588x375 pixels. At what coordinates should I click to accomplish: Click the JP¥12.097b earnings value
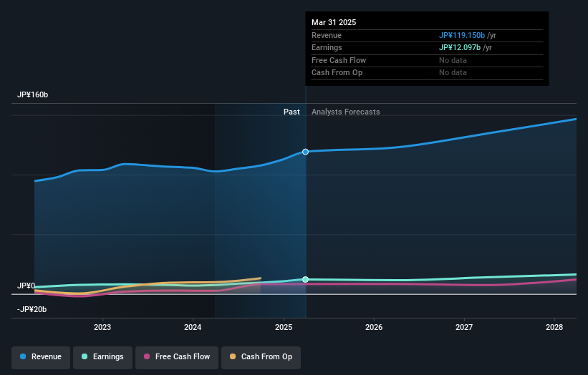pos(460,47)
